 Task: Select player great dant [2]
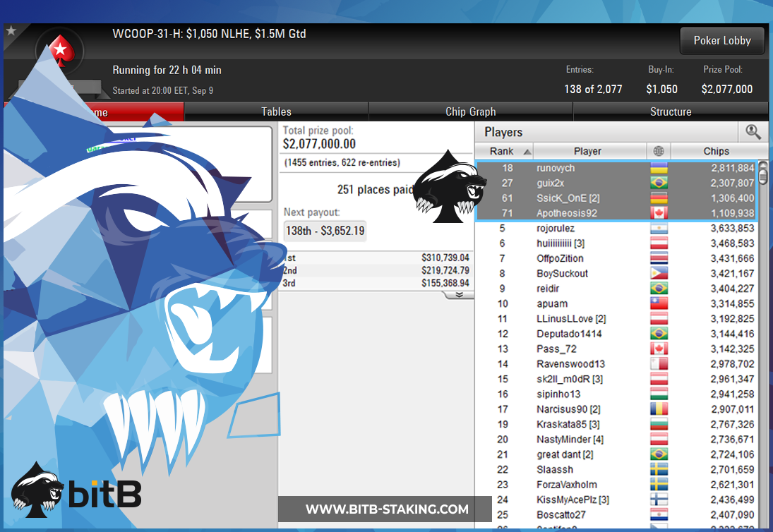(x=617, y=454)
